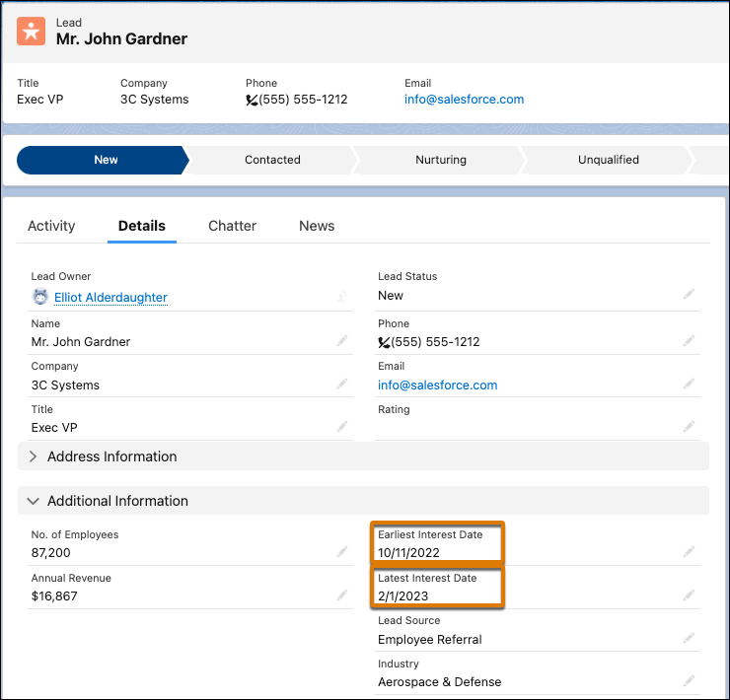Edit the Email field with the pencil icon
730x700 pixels.
[689, 384]
